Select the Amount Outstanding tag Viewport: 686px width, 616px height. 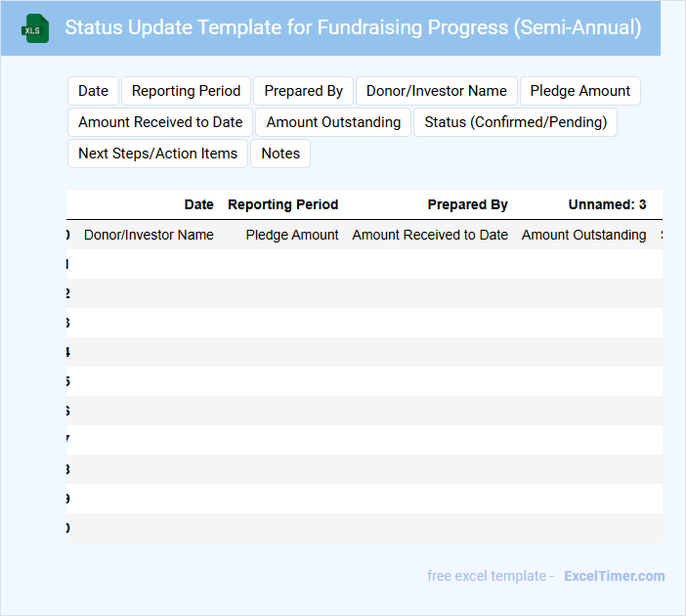(333, 122)
